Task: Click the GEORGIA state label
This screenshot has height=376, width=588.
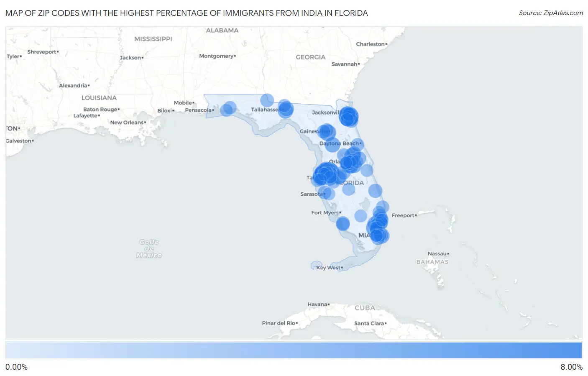Action: point(310,57)
